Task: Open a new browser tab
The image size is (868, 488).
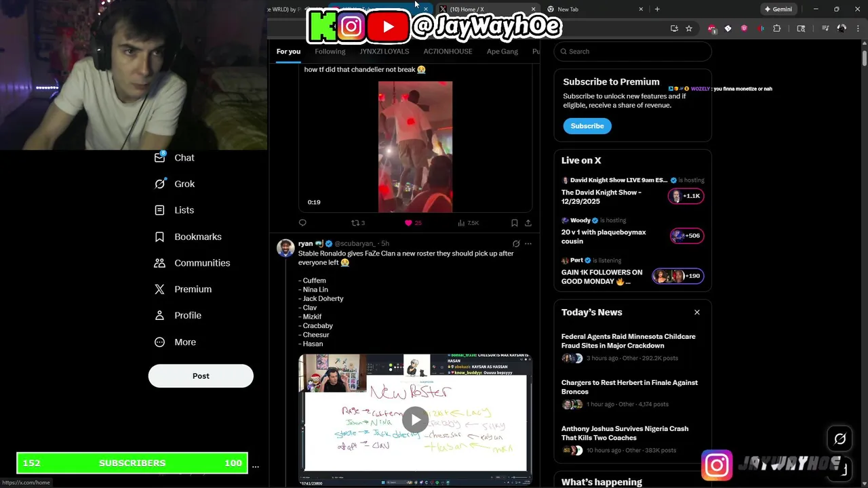Action: tap(657, 9)
